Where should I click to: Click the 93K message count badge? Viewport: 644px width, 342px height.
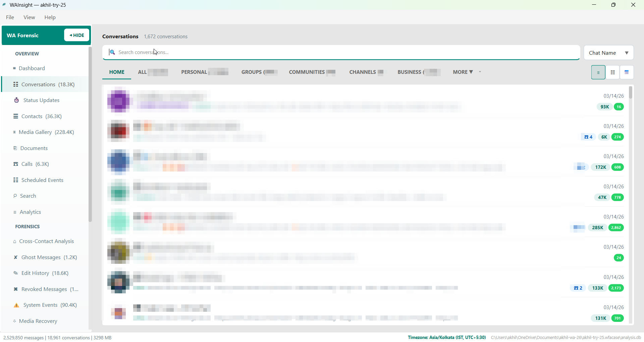pyautogui.click(x=605, y=107)
